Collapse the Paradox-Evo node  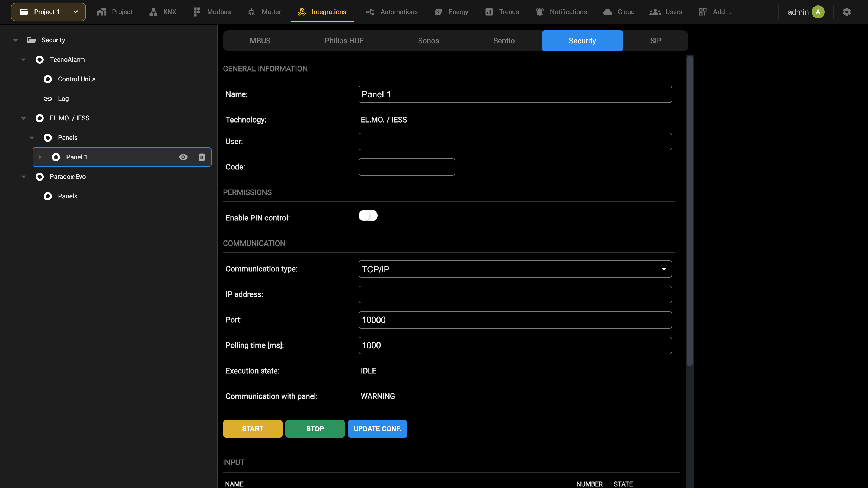coord(24,176)
